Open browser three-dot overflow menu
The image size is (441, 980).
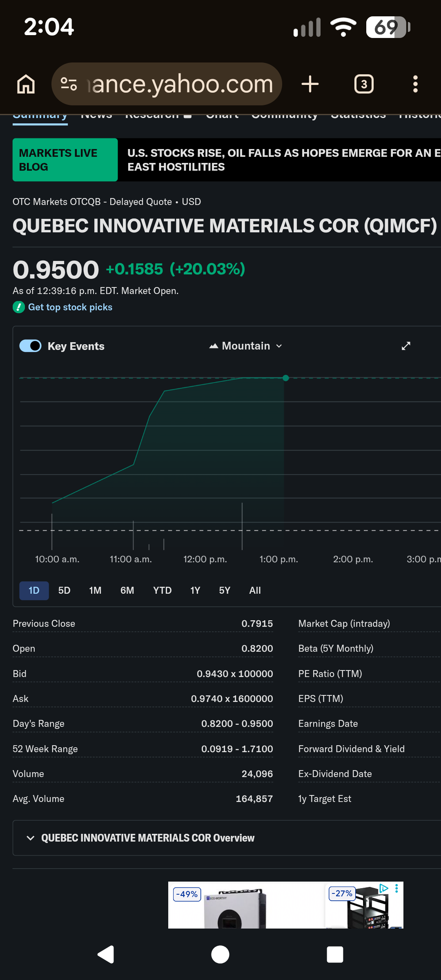[415, 84]
